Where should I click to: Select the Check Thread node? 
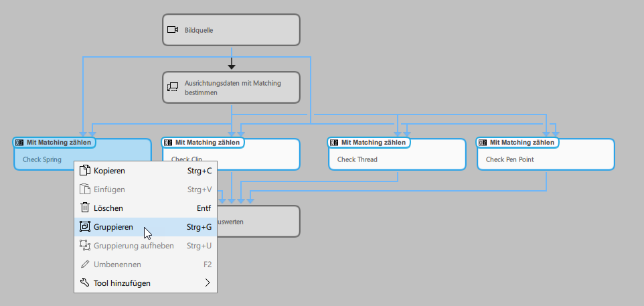(x=396, y=159)
